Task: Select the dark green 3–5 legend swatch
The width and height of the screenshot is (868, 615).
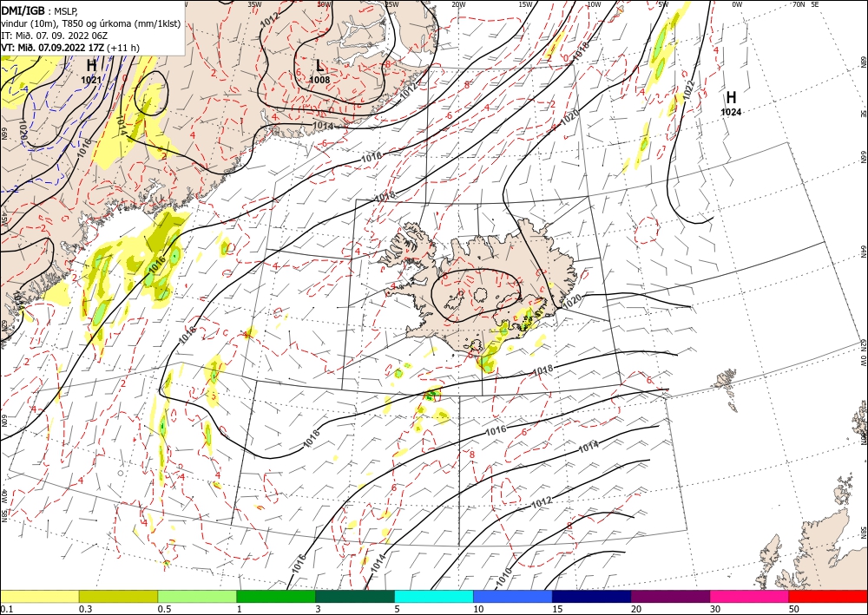Action: tap(355, 596)
